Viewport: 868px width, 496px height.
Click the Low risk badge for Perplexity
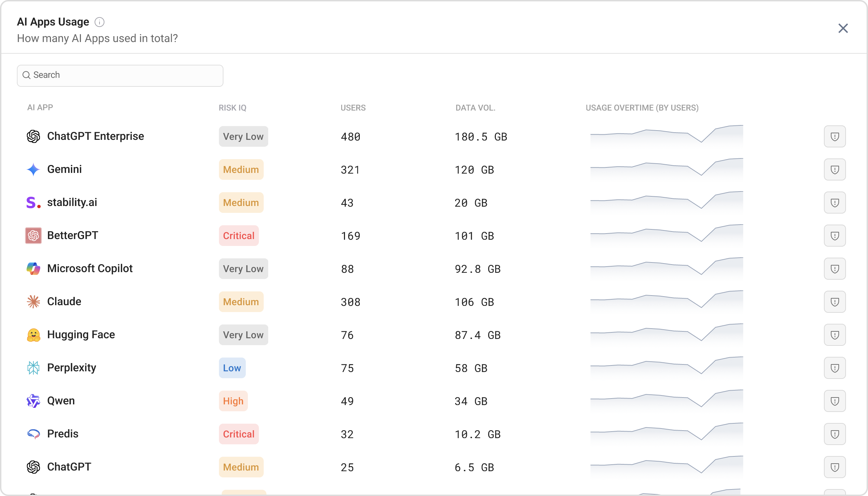click(x=232, y=368)
